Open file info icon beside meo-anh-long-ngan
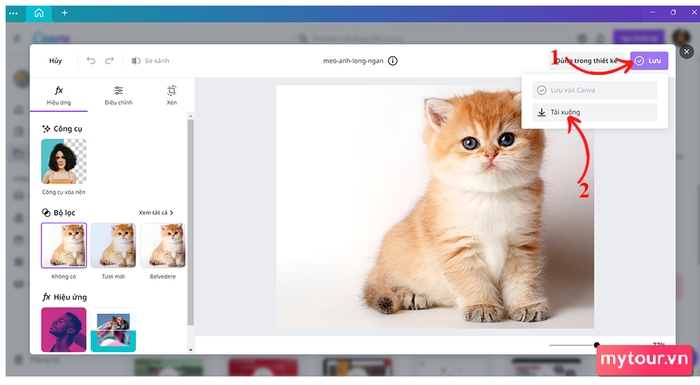700x385 pixels. (393, 61)
